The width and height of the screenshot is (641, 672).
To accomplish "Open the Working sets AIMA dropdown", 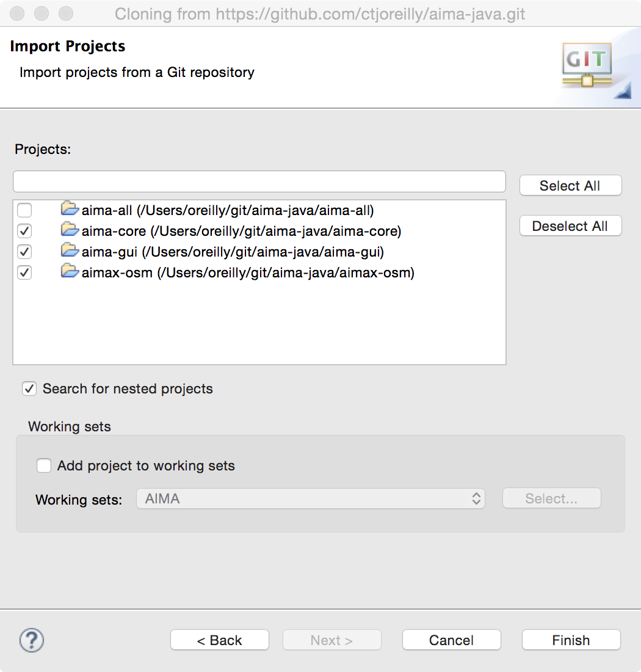I will coord(311,499).
